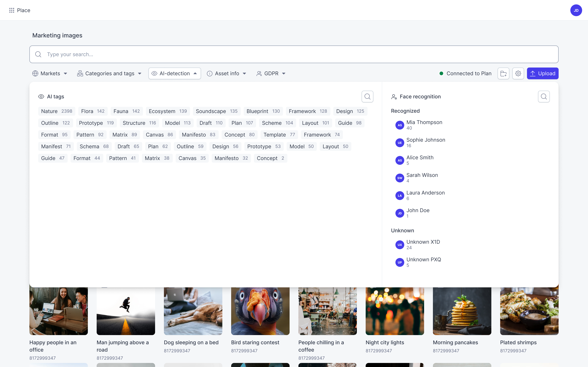
Task: Open the app grid launcher next to Place
Action: [x=12, y=10]
